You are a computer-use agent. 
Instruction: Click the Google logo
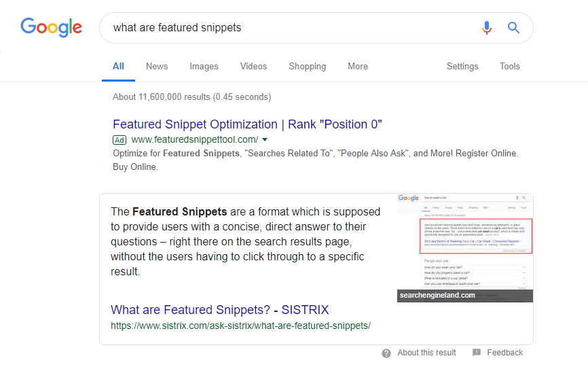pyautogui.click(x=51, y=27)
